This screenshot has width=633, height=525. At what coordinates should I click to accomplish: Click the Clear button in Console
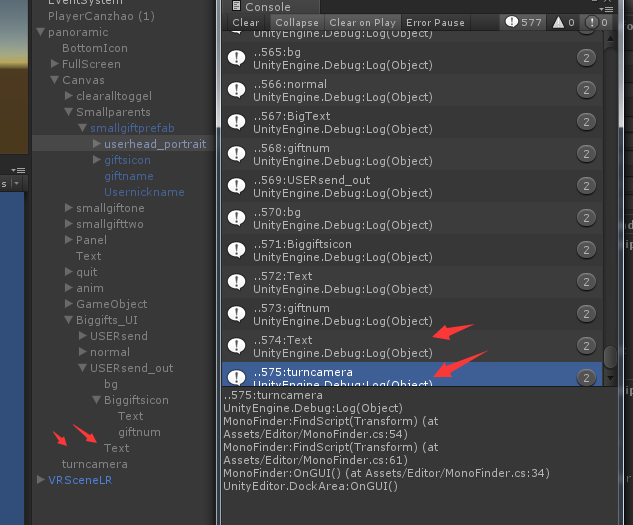(246, 23)
